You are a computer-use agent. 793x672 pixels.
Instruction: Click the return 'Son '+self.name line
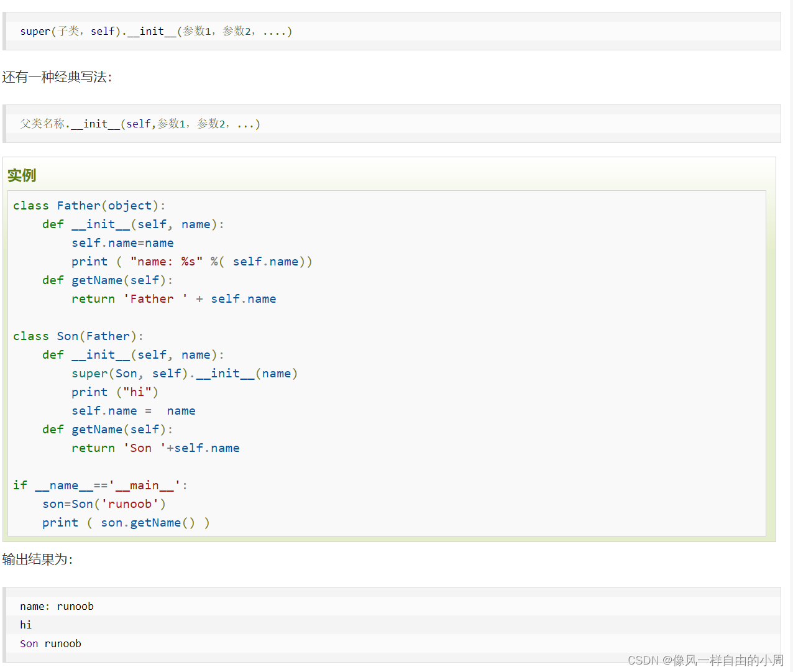coord(155,448)
